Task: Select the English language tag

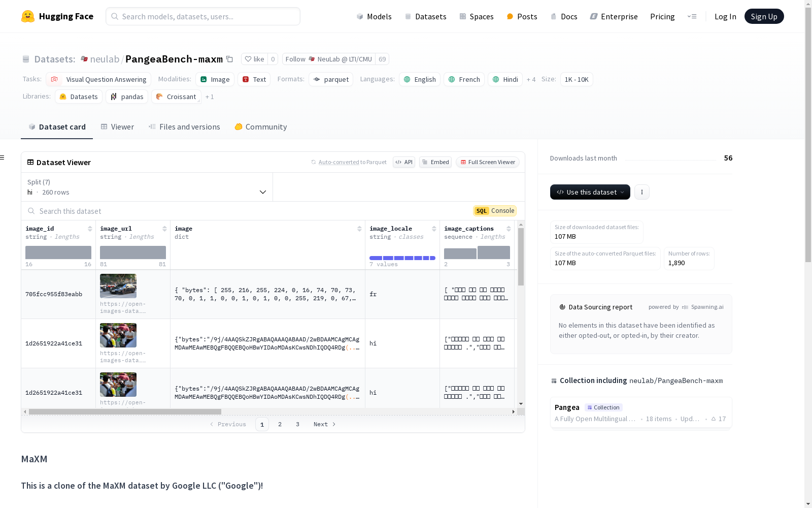Action: 420,79
